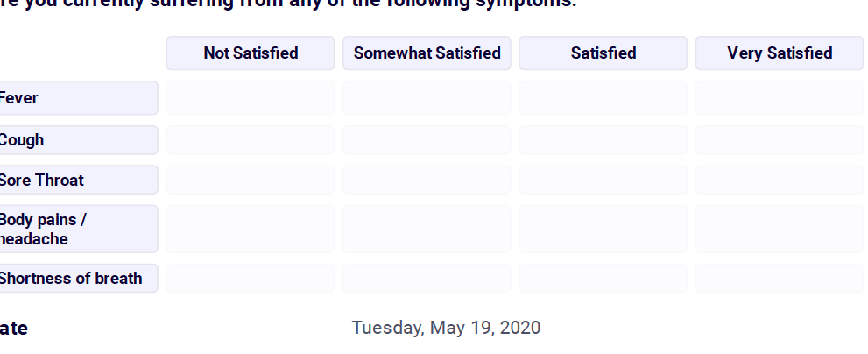Select Somewhat Satisfied for Shortness of breath
868x354 pixels.
tap(427, 279)
